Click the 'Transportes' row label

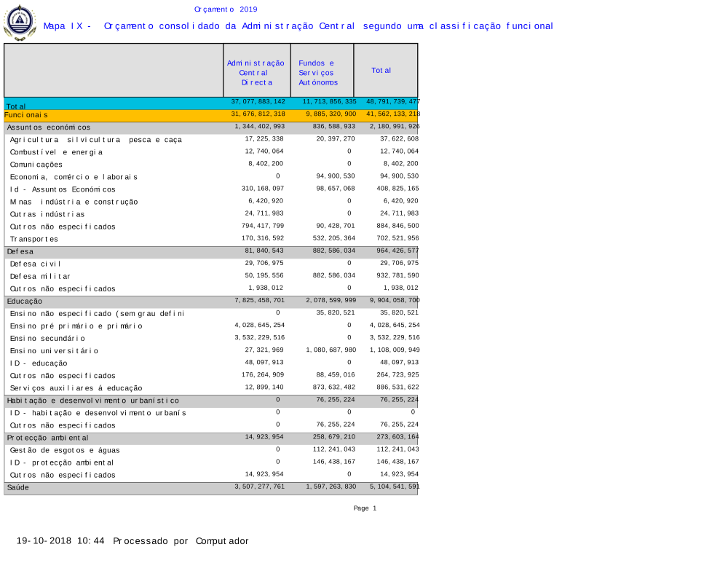[x=33, y=239]
